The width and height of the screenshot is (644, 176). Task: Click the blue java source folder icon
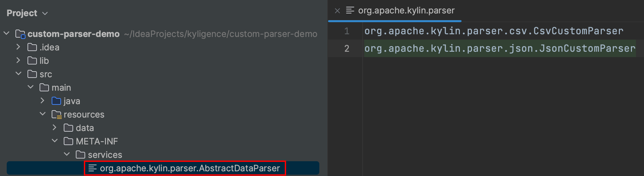tap(56, 101)
